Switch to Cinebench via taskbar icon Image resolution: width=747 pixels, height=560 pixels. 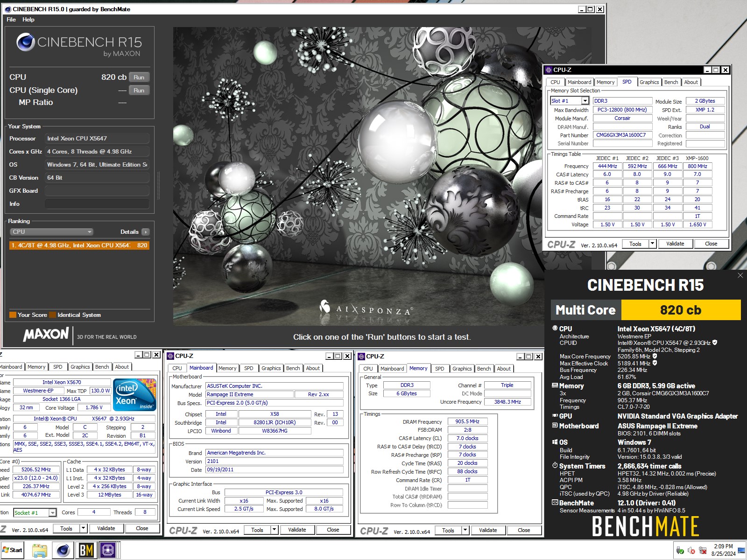(x=63, y=551)
